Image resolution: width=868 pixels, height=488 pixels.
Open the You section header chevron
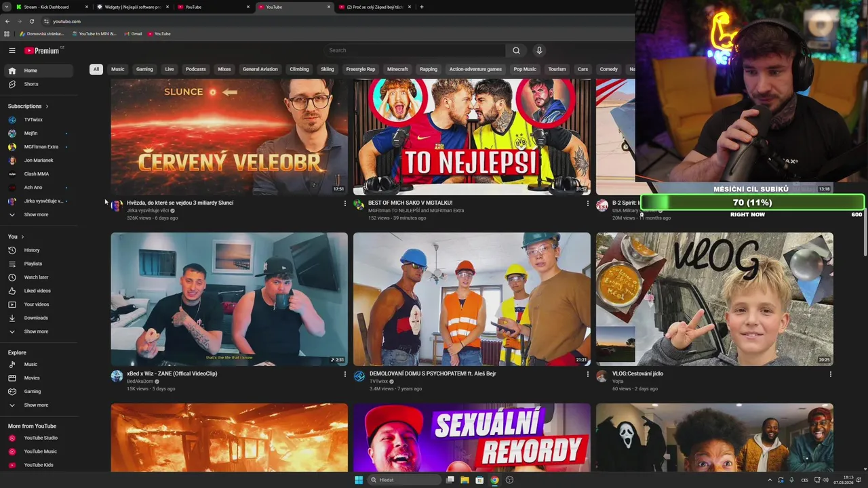22,237
